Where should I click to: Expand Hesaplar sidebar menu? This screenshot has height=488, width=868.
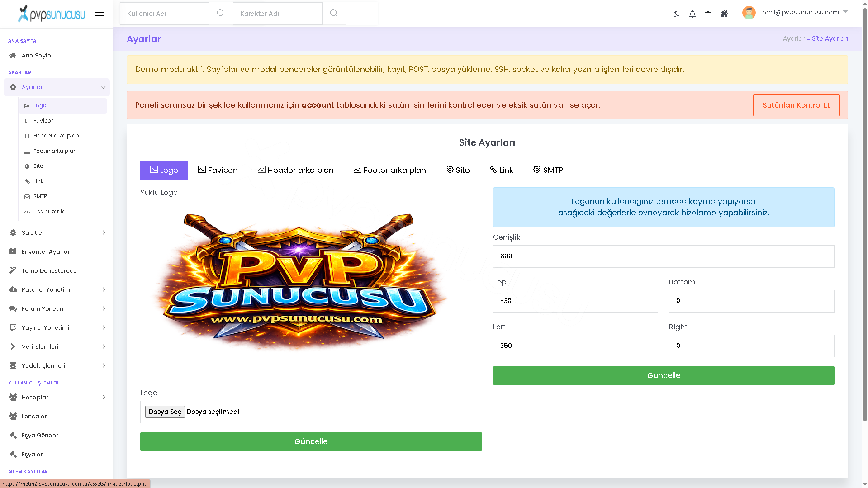(57, 397)
